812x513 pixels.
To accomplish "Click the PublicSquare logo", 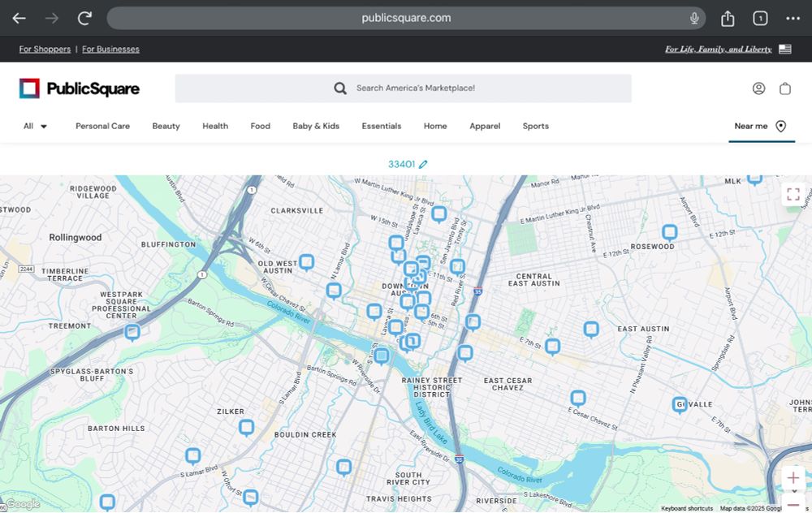I will pos(80,88).
